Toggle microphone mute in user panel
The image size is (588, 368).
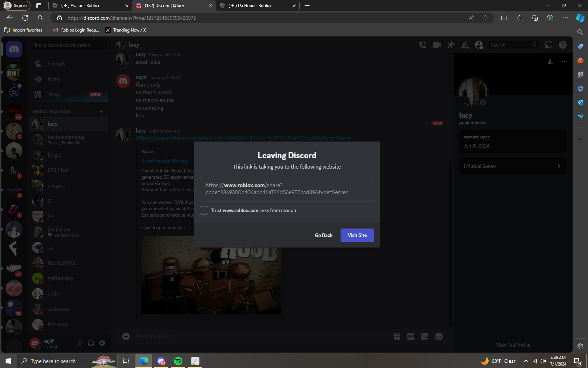click(x=80, y=343)
